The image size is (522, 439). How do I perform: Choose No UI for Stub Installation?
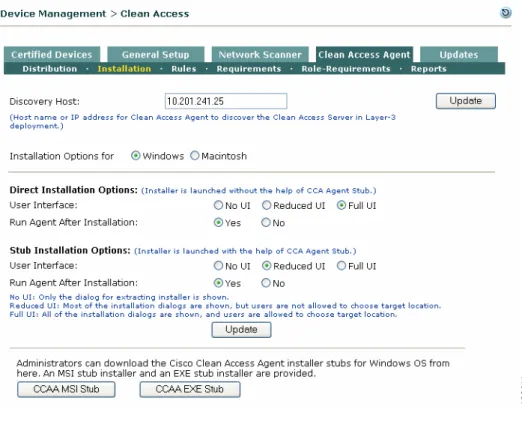(218, 266)
